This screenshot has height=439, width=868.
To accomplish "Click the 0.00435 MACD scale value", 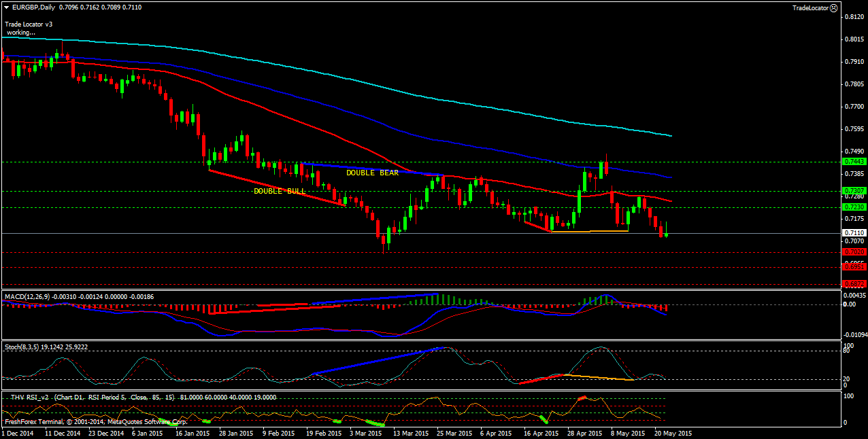I will 854,295.
